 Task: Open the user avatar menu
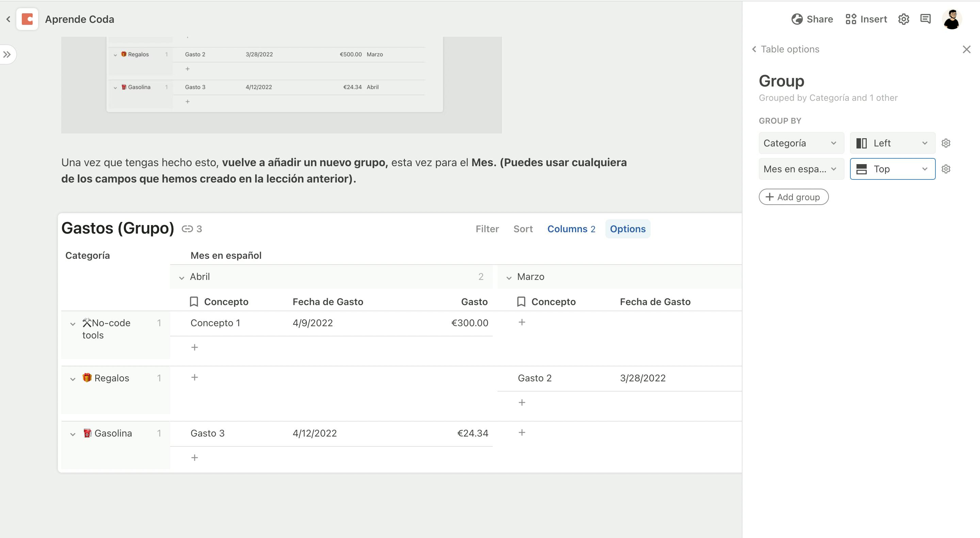tap(951, 19)
